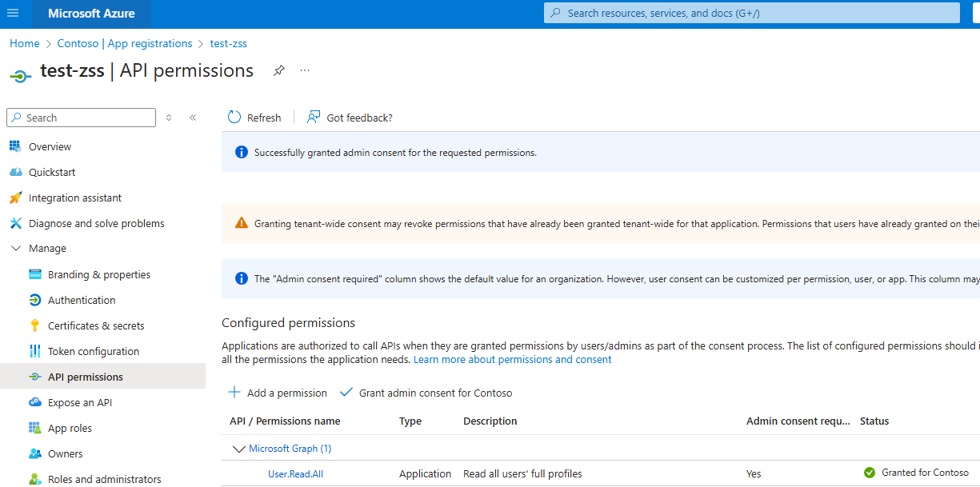Click the Branding & properties icon

click(34, 274)
